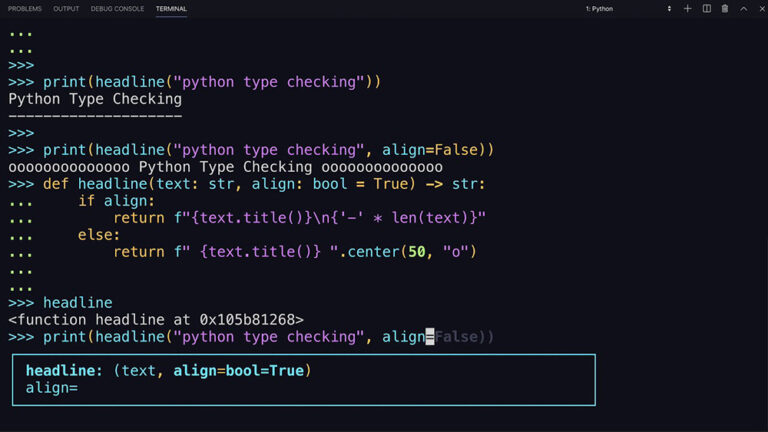Click the ghosted 'False))' autocomplete suggestion
The height and width of the screenshot is (432, 768).
464,337
